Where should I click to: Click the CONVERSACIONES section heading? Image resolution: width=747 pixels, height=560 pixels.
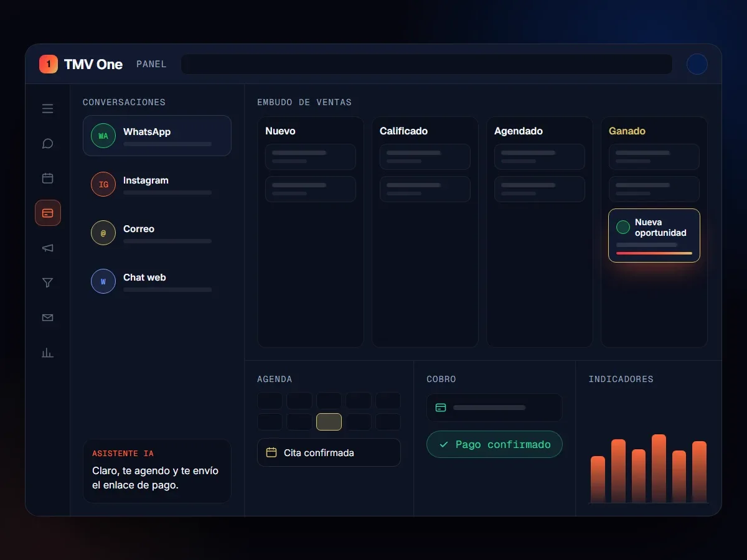(124, 102)
